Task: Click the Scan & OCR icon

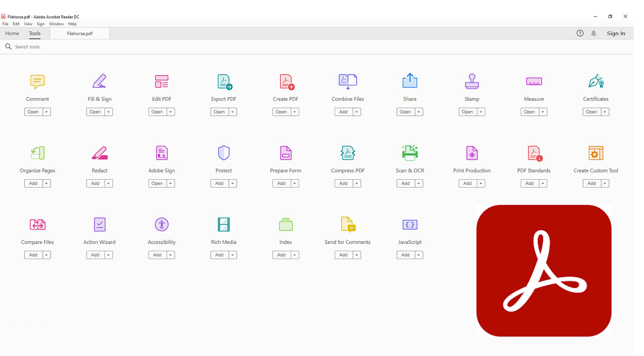Action: [410, 153]
